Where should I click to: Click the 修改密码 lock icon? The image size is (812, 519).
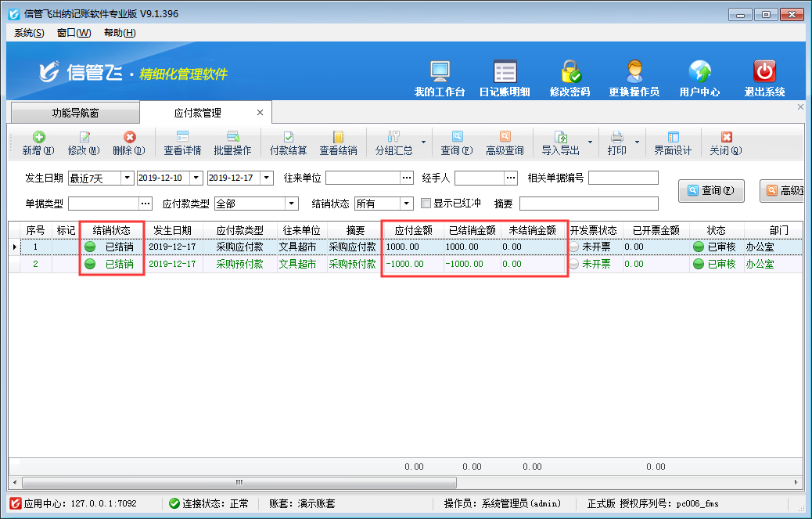coord(569,72)
